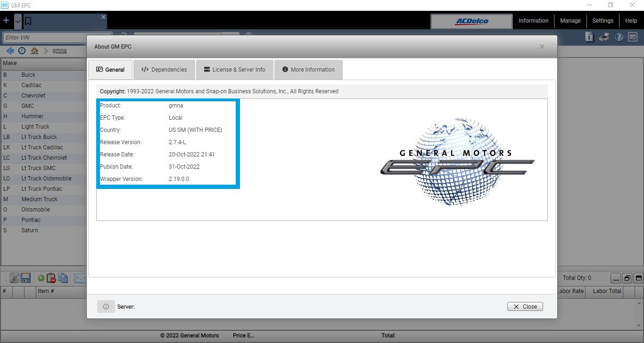Viewport: 644px width, 343px height.
Task: Select Light Truck in the Make list
Action: point(44,127)
